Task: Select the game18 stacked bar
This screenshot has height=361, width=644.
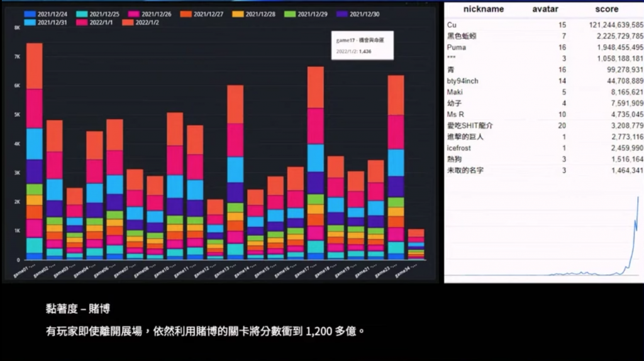Action: point(336,208)
